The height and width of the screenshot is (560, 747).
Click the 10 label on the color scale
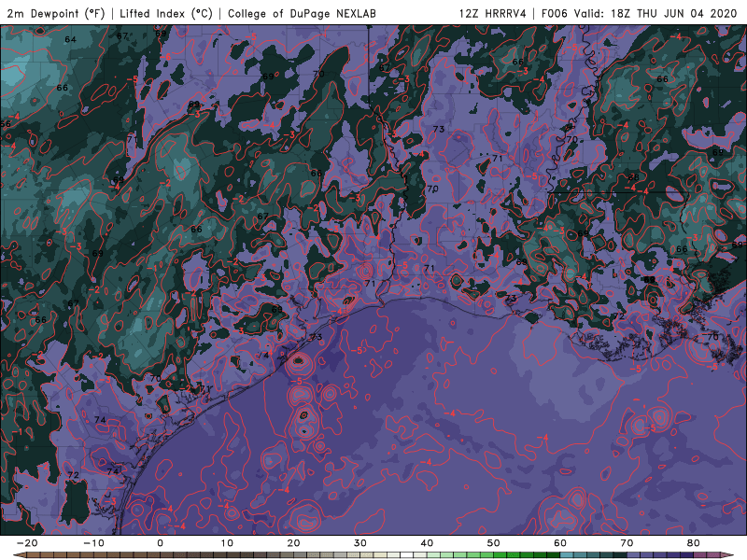point(227,543)
